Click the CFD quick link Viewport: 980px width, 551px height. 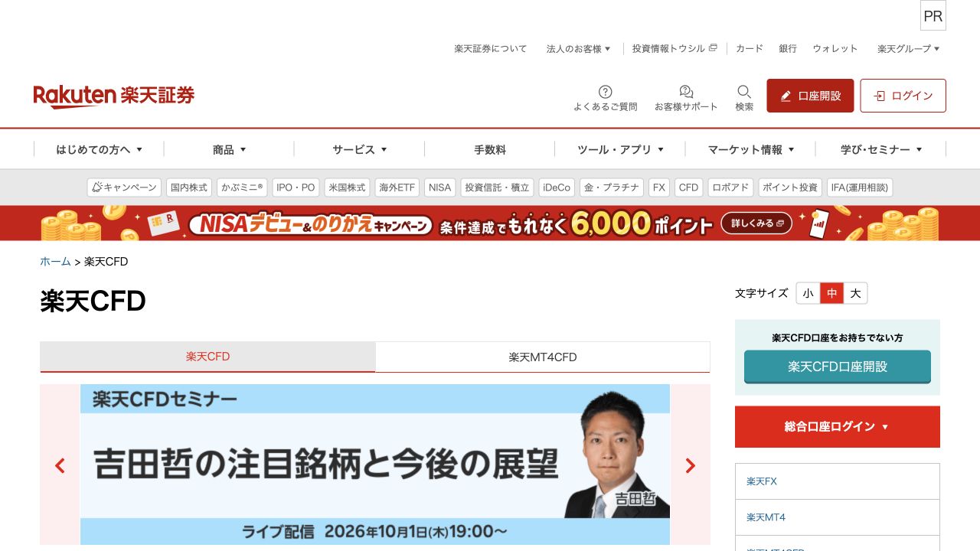[x=689, y=187]
